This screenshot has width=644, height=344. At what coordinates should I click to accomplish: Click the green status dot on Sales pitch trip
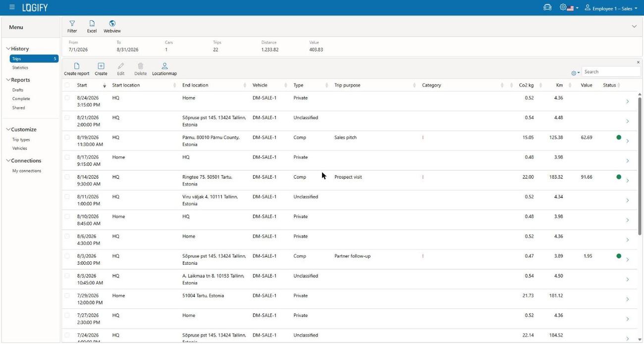[619, 137]
